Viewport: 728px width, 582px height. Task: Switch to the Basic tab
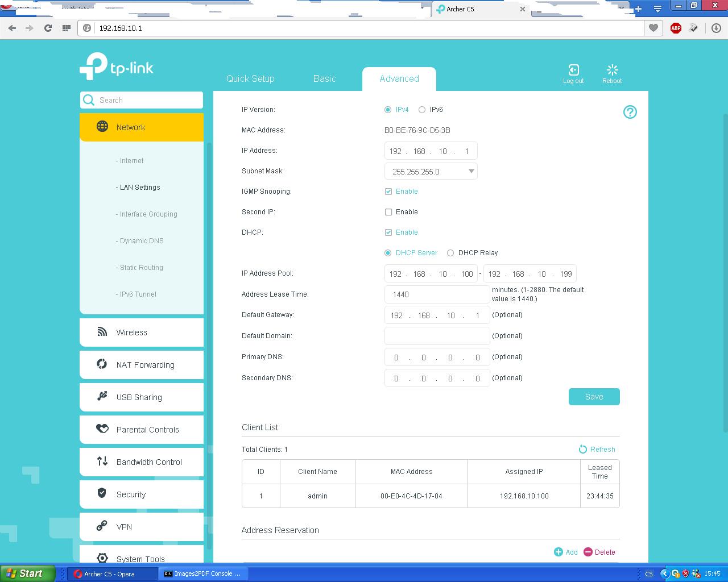pos(324,79)
